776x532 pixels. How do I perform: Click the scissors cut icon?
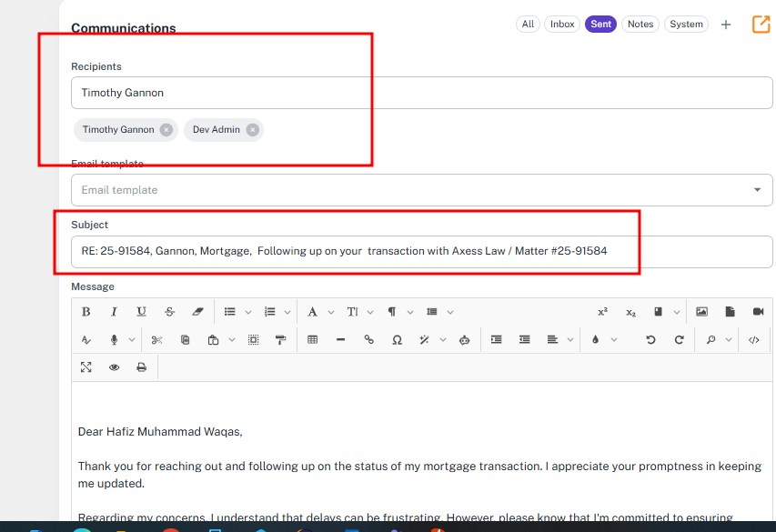coord(156,340)
